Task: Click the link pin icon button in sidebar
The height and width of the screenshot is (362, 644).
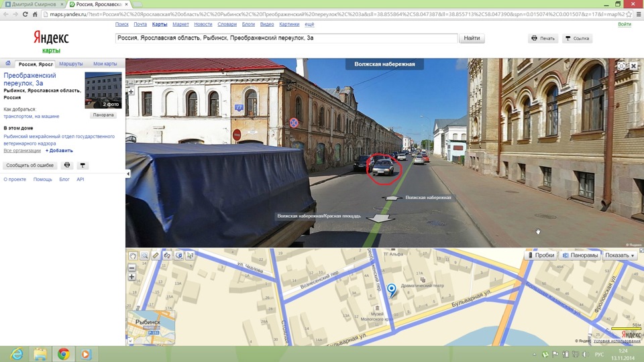Action: (x=83, y=166)
